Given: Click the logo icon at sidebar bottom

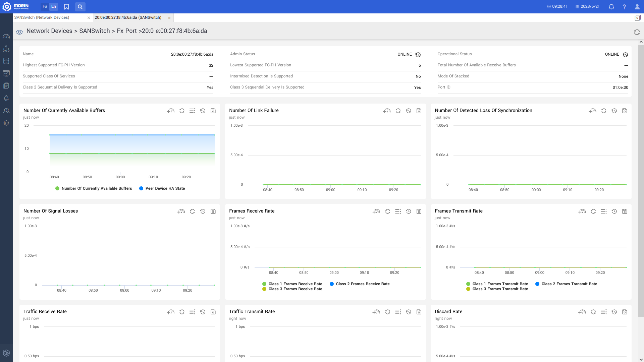Looking at the screenshot, I should tap(6, 353).
